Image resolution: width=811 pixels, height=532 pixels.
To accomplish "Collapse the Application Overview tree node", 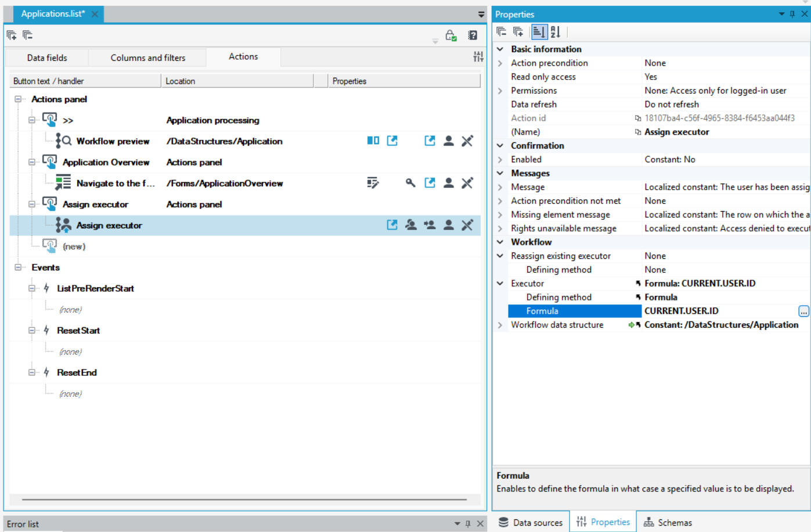I will tap(32, 162).
